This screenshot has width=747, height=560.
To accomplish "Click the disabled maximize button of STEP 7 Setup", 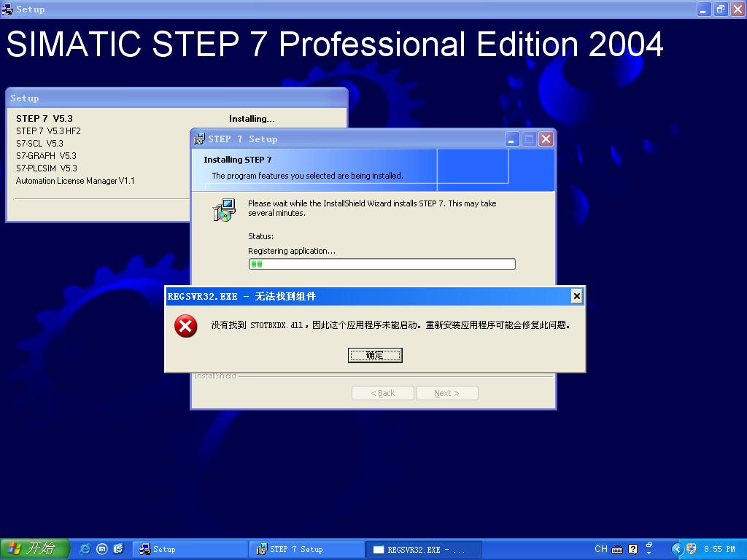I will coord(530,139).
